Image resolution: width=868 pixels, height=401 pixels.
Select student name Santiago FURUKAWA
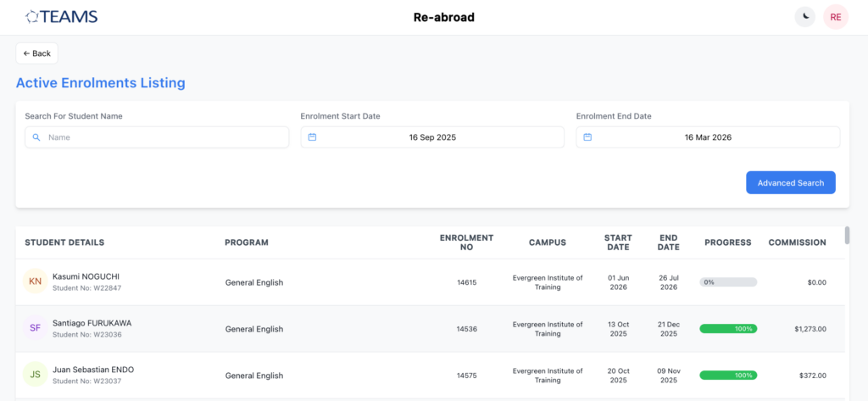[x=92, y=323]
